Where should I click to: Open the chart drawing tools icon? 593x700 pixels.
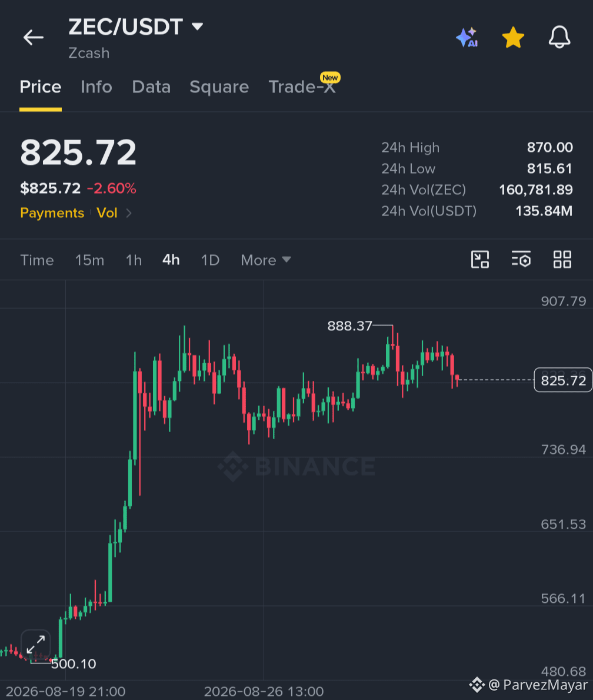480,260
